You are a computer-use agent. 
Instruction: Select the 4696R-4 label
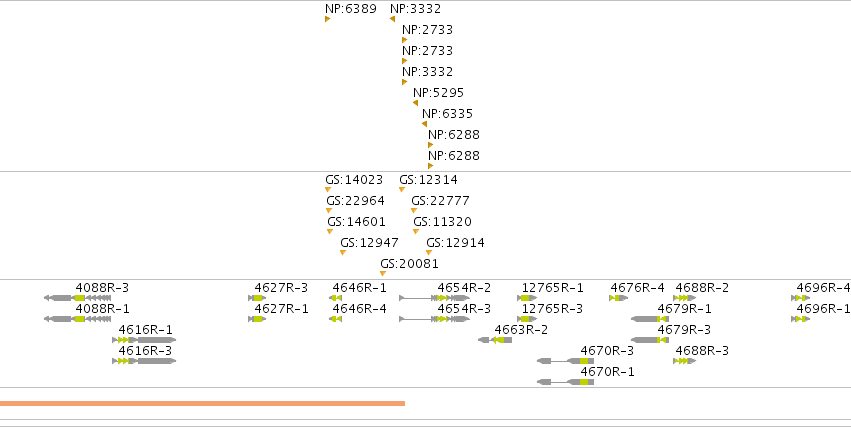(x=823, y=288)
